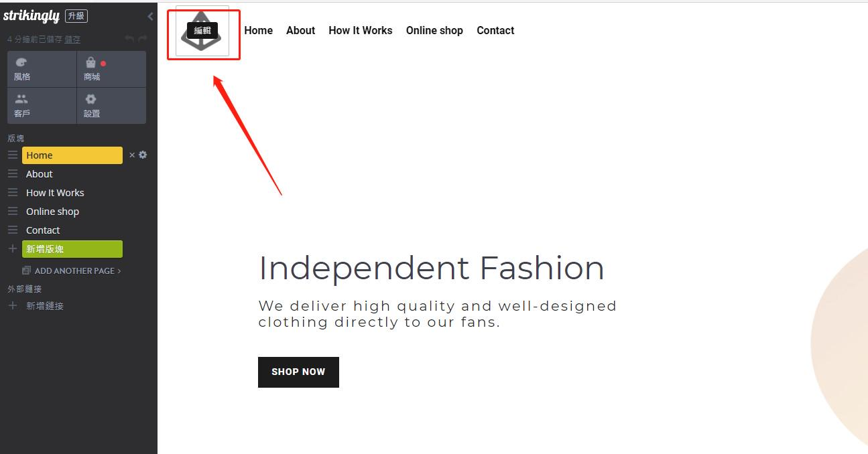Click the drag handle beside About section
868x454 pixels.
tap(12, 174)
